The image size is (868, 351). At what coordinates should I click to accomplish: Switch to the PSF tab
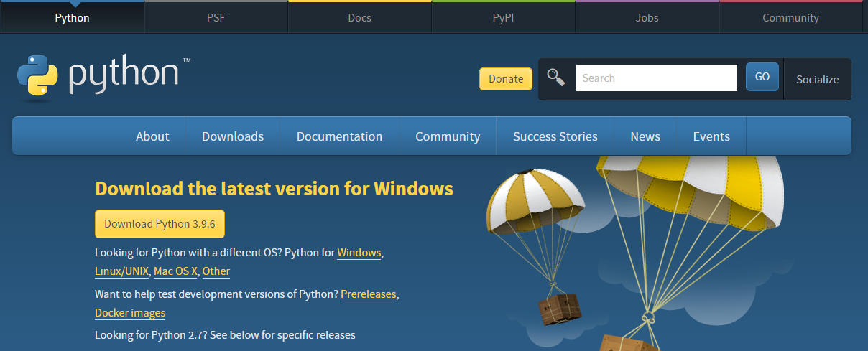216,17
